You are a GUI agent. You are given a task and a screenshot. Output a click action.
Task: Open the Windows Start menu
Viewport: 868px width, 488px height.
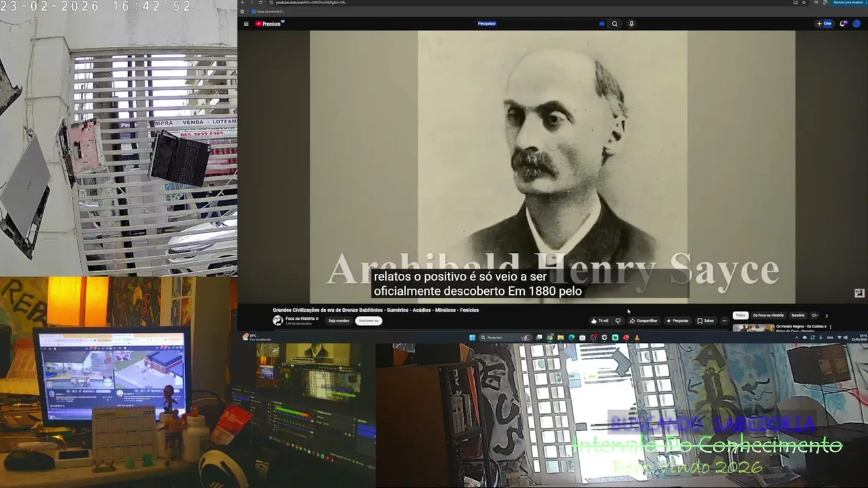point(473,338)
